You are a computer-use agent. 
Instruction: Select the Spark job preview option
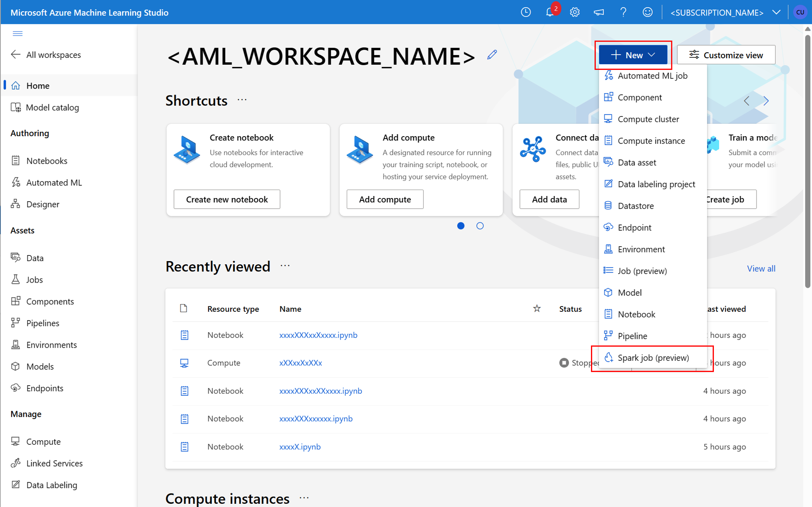(653, 357)
